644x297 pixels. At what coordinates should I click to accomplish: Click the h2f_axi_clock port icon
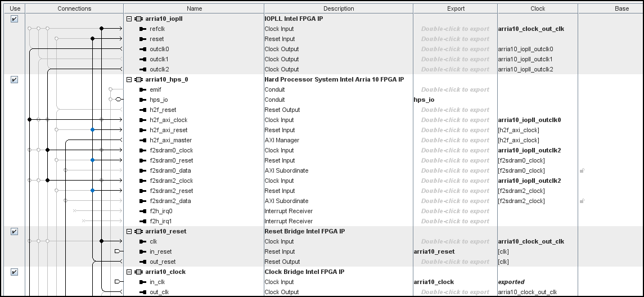click(x=143, y=120)
